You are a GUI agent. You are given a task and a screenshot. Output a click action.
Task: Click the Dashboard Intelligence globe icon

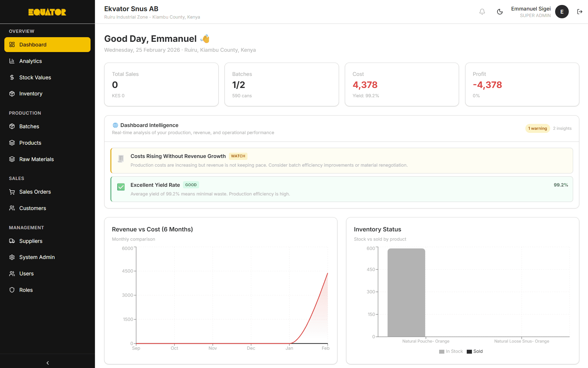click(115, 125)
